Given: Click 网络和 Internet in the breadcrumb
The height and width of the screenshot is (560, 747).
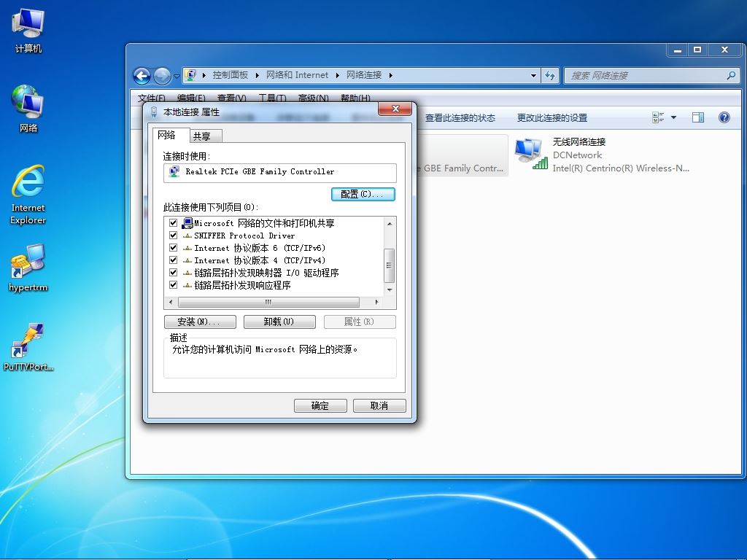Looking at the screenshot, I should pyautogui.click(x=298, y=75).
